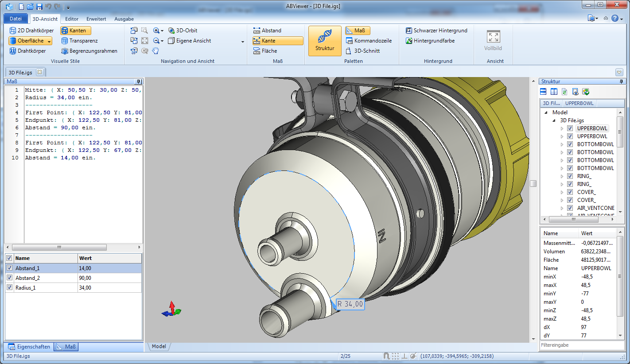Click in the Filtereingabe input field
Screen dimensions: 630x364
(581, 345)
